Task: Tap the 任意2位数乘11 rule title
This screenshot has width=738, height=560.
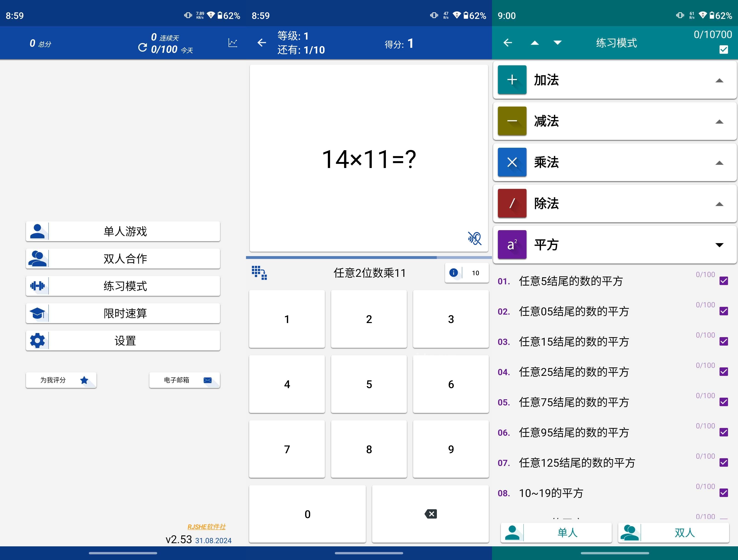Action: [x=370, y=273]
